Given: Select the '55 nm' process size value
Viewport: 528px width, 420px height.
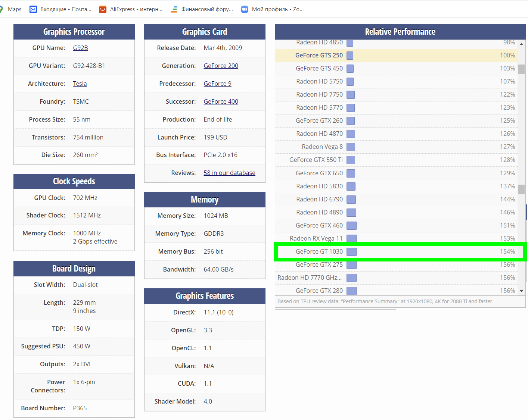Looking at the screenshot, I should [x=81, y=119].
